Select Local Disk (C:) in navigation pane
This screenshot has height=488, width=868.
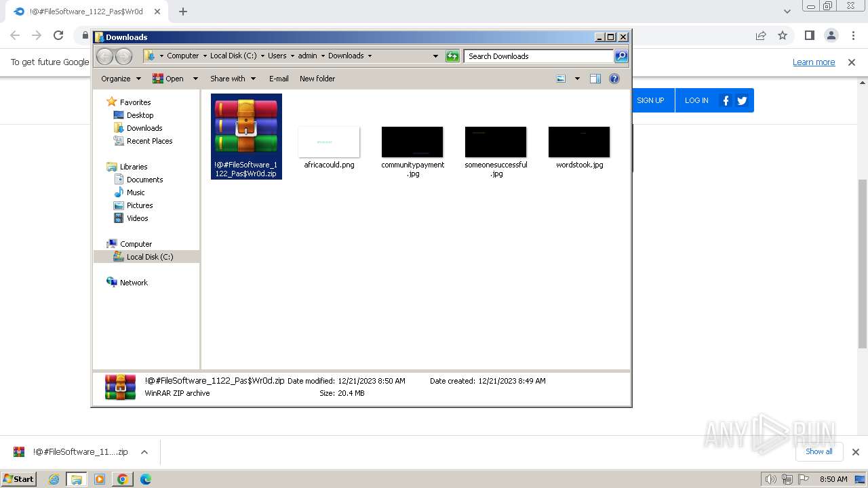pos(146,257)
